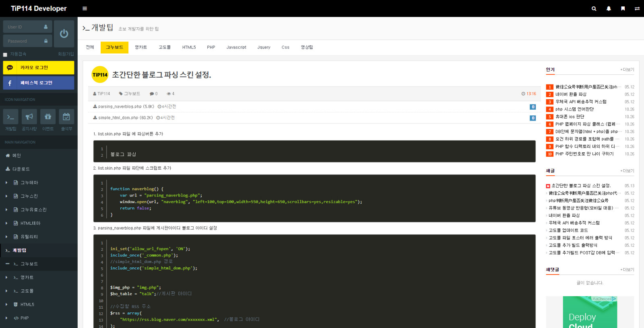Viewport: 644px width, 328px height.
Task: Click the 카카오 로그인 button
Action: click(x=39, y=68)
